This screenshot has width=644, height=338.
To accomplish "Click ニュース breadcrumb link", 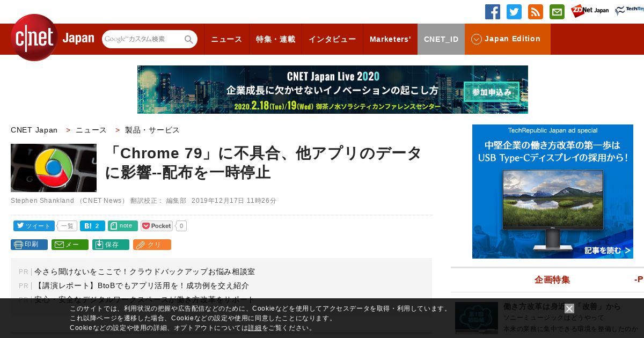I will click(91, 130).
